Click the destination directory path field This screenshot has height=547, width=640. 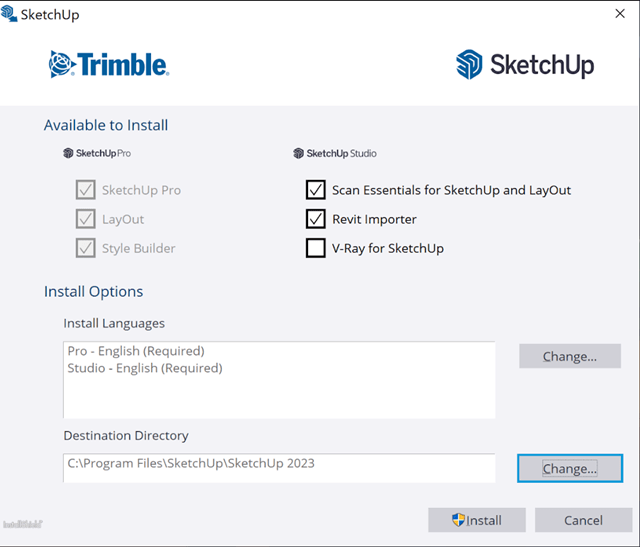[x=279, y=464]
